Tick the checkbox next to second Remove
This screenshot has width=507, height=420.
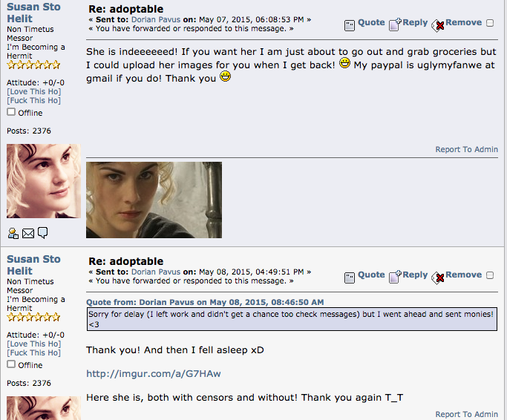click(490, 275)
